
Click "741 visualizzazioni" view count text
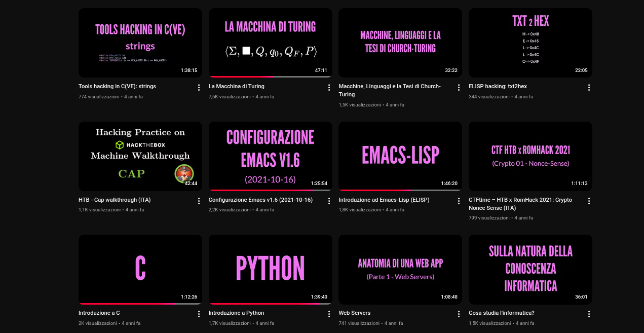click(x=359, y=323)
